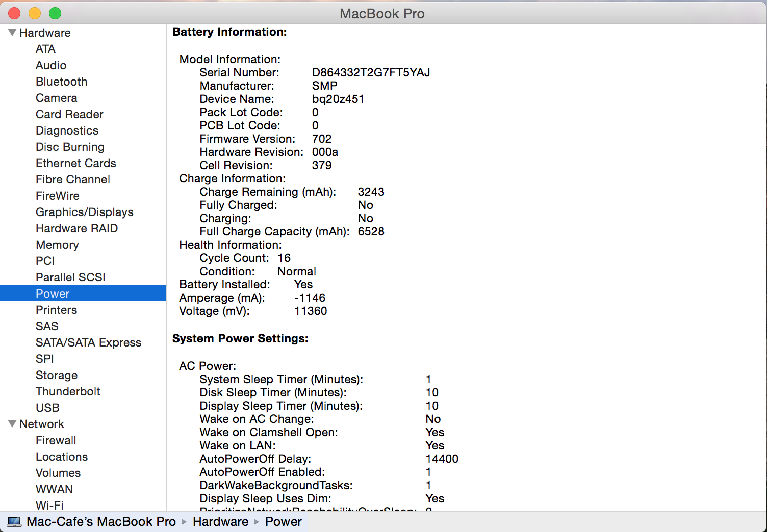
Task: Collapse the Hardware disclosure triangle
Action: [x=12, y=32]
